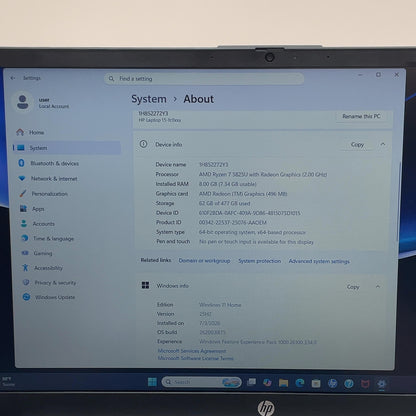Open the Domain or workgroup link
The width and height of the screenshot is (416, 416).
204,261
